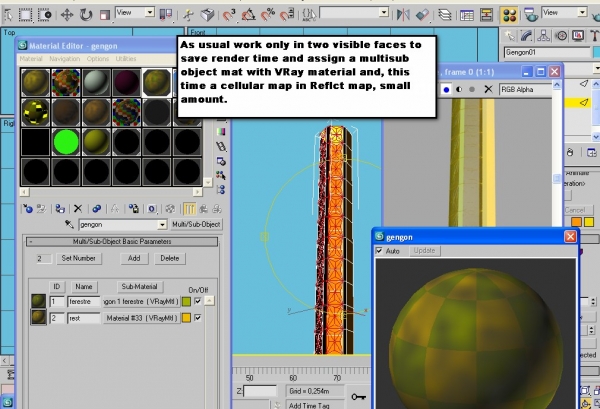Toggle the Spinner Snap icon
The width and height of the screenshot is (600, 409).
pos(287,15)
